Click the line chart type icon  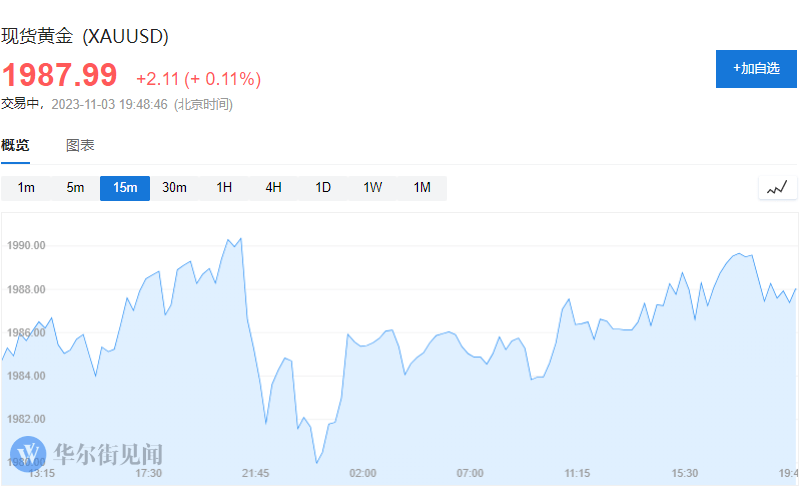click(x=777, y=187)
